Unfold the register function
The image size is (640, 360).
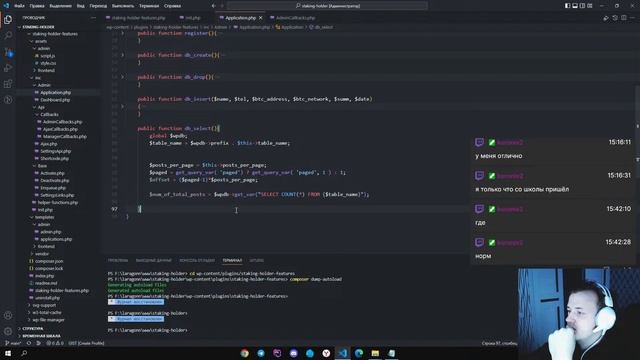[x=122, y=33]
